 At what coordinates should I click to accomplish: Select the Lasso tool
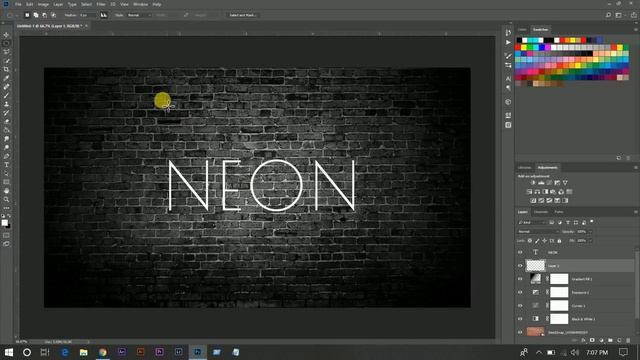[6, 52]
